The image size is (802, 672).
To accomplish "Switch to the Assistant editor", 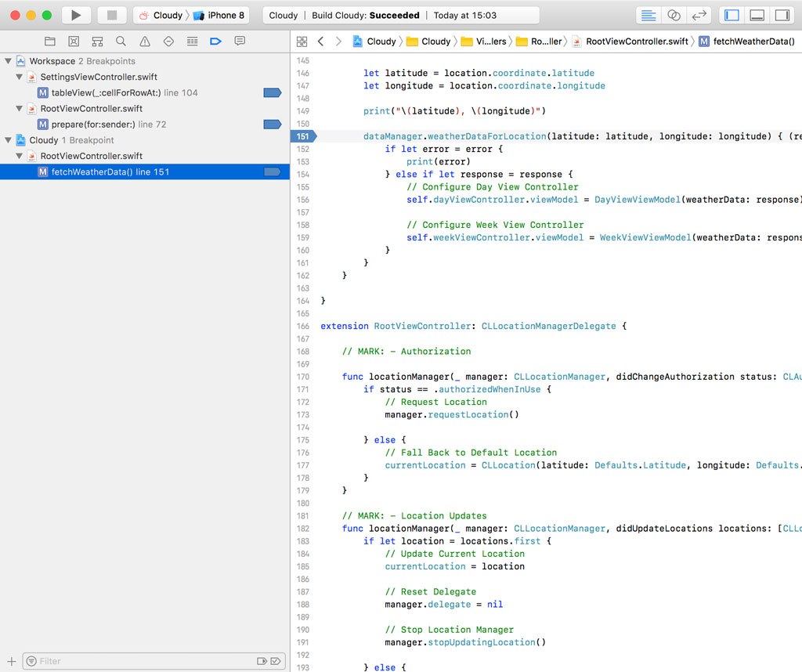I will click(674, 15).
